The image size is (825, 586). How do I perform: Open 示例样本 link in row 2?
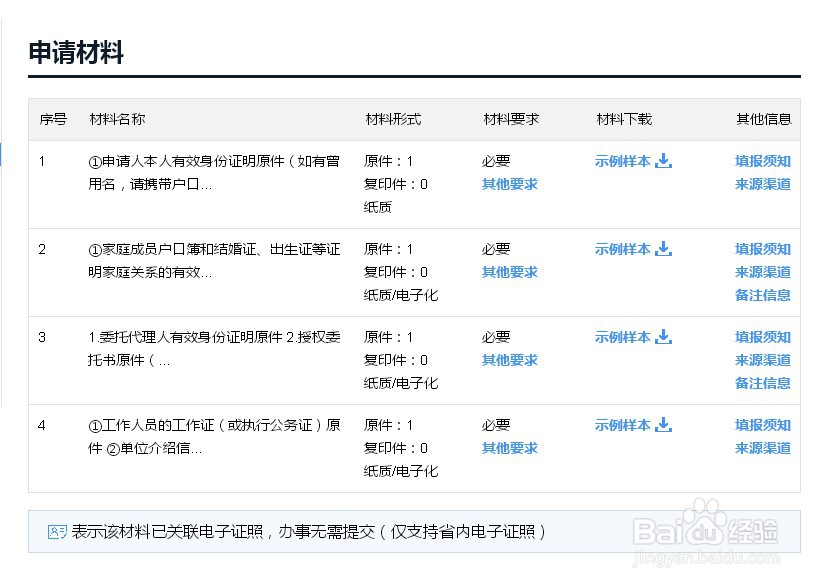click(x=623, y=249)
